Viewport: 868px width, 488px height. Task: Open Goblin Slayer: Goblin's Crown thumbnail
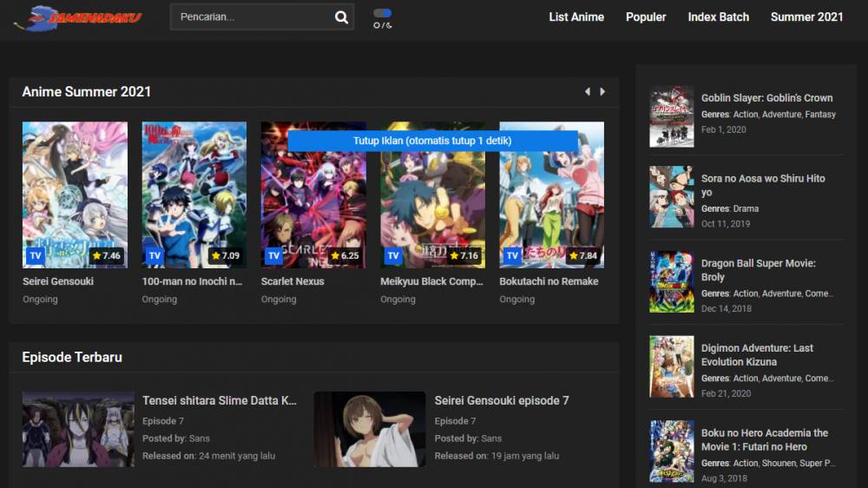(672, 116)
